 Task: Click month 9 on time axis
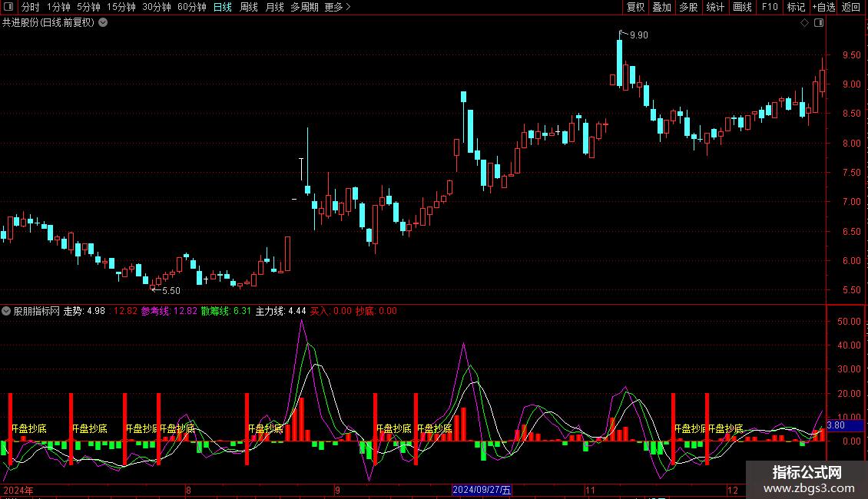(337, 490)
